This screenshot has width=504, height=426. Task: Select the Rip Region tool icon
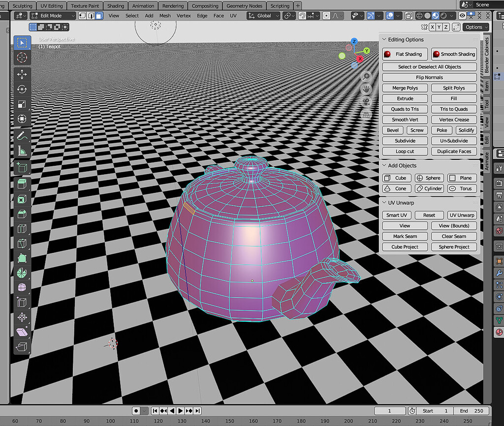point(22,347)
